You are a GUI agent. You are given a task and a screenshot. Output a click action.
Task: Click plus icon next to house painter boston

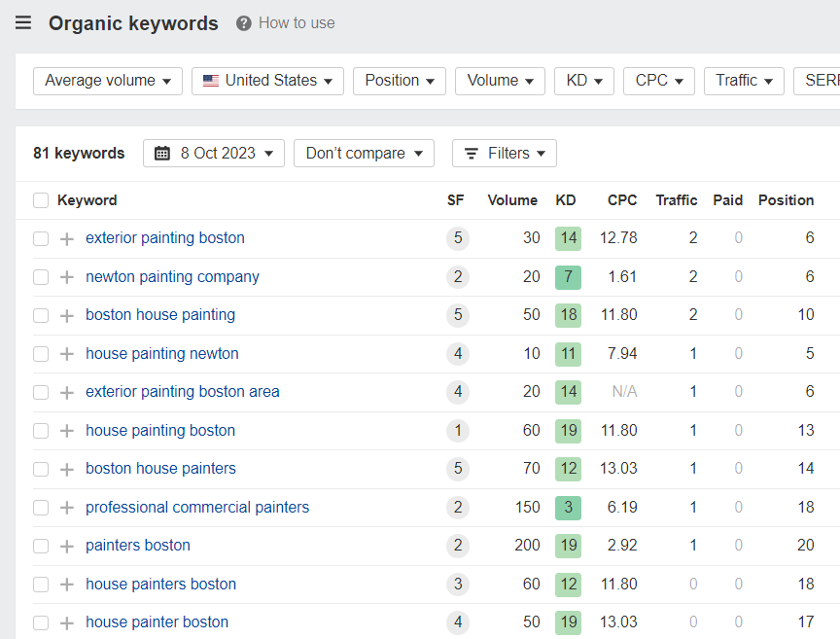[67, 622]
